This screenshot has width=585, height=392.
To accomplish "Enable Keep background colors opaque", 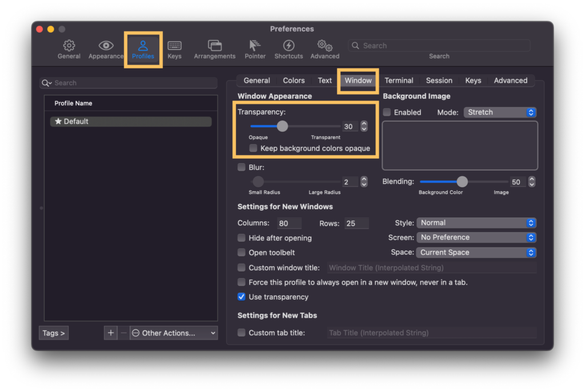I will pyautogui.click(x=253, y=148).
